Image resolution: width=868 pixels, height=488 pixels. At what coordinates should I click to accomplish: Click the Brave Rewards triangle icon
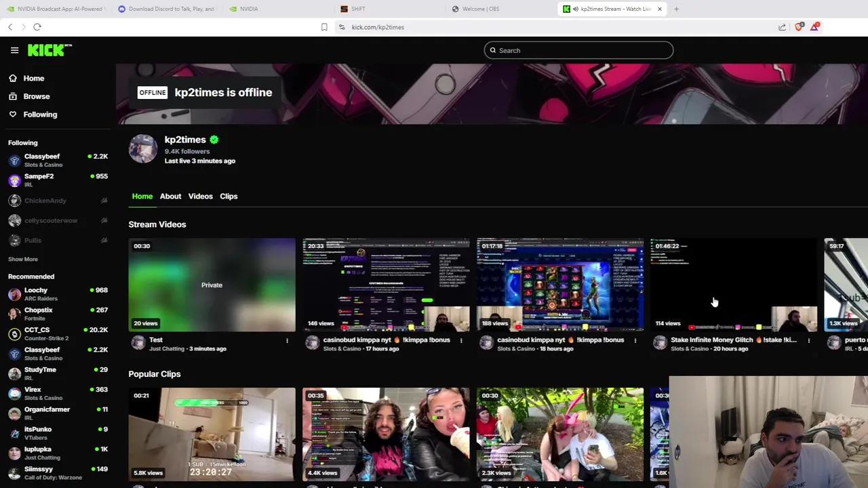[814, 27]
